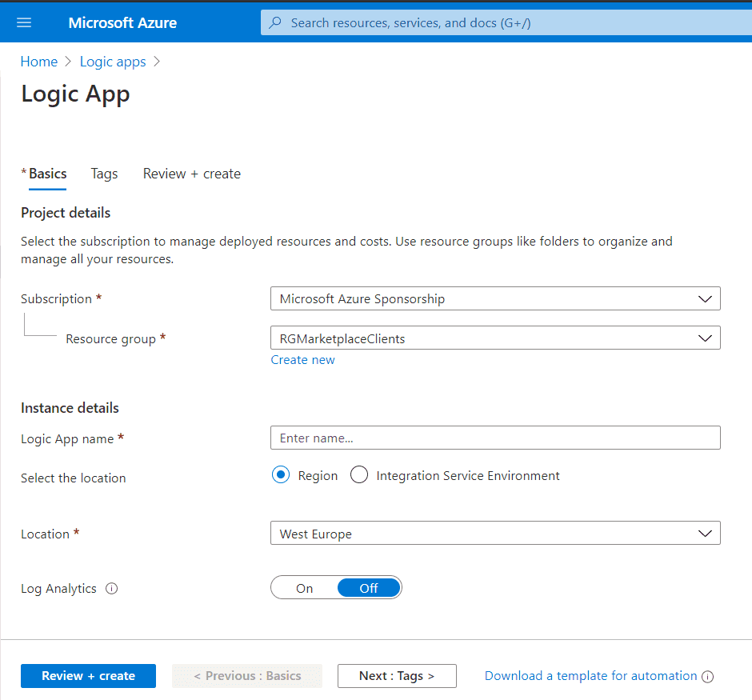The image size is (752, 700).
Task: Select the Region radio button
Action: tap(280, 475)
